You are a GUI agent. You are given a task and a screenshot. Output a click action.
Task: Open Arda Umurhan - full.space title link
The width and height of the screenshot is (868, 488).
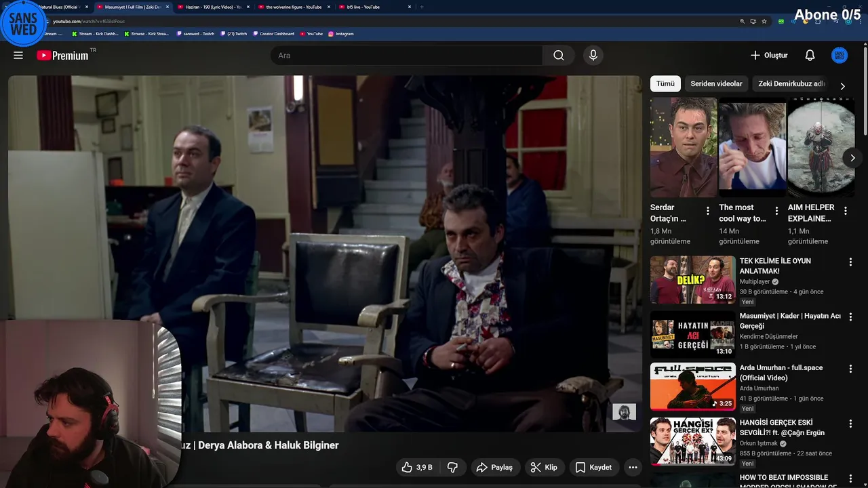click(x=781, y=373)
